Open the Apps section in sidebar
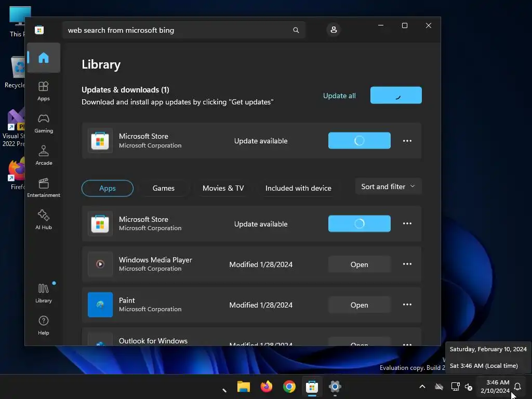The width and height of the screenshot is (532, 399). [x=44, y=91]
